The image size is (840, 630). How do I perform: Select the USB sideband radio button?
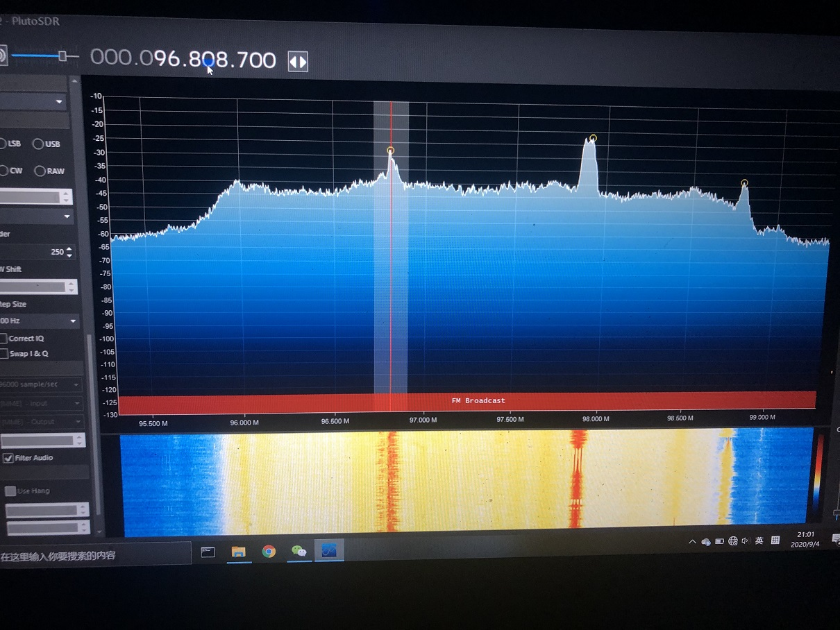coord(37,144)
